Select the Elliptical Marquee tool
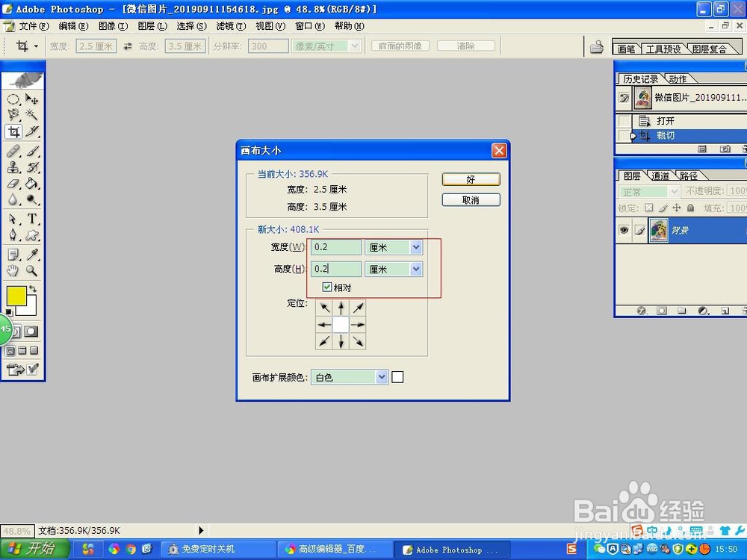 pos(13,99)
